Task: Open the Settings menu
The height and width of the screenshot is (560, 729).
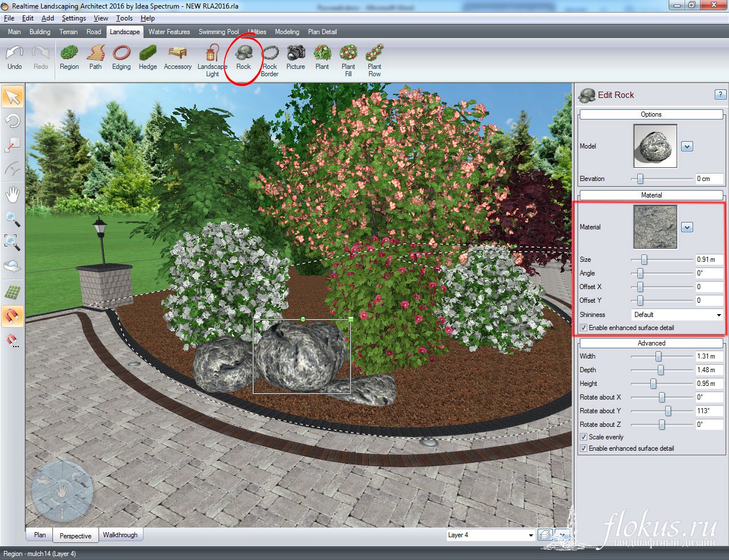Action: (74, 18)
